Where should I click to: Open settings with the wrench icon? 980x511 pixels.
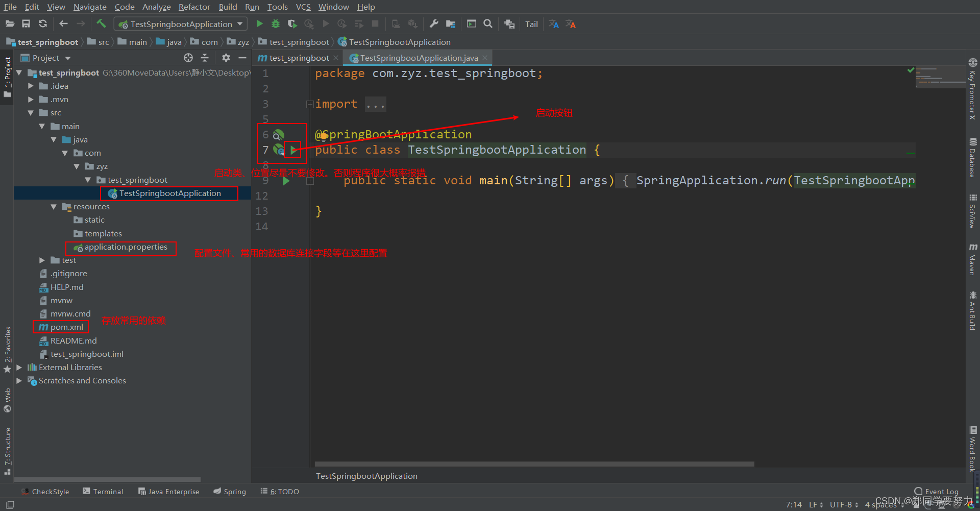coord(434,23)
